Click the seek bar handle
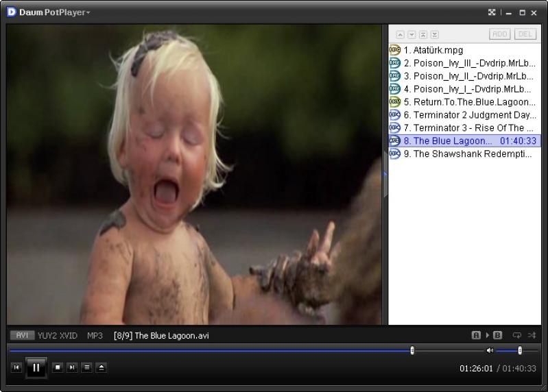548x392 pixels. tap(412, 350)
